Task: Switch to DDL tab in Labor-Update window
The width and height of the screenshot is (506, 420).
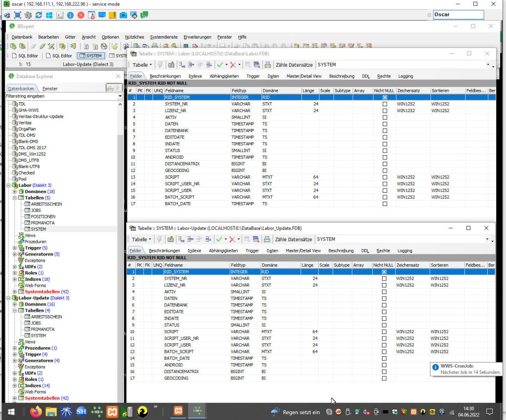Action: point(365,251)
